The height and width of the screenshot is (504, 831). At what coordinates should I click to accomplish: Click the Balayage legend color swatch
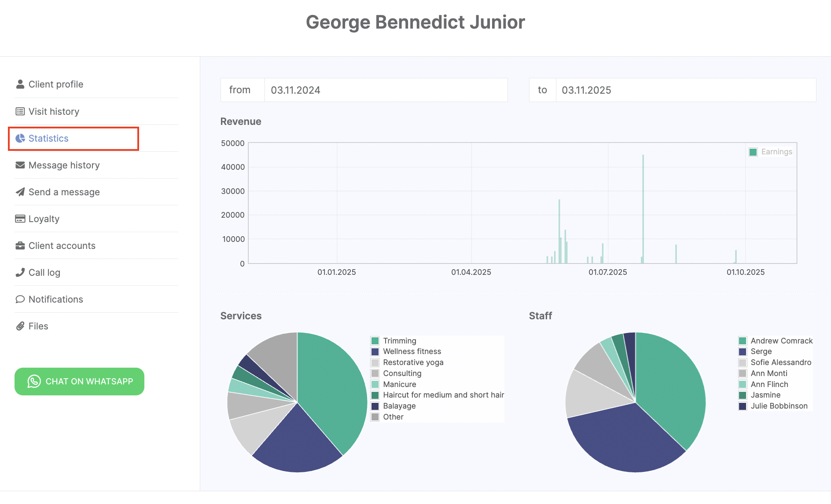[x=375, y=406]
